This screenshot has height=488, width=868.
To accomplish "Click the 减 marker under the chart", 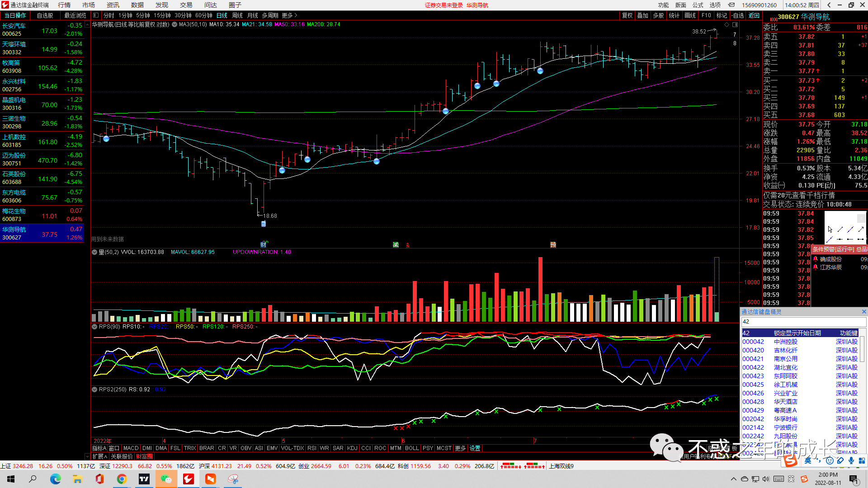I will click(396, 245).
